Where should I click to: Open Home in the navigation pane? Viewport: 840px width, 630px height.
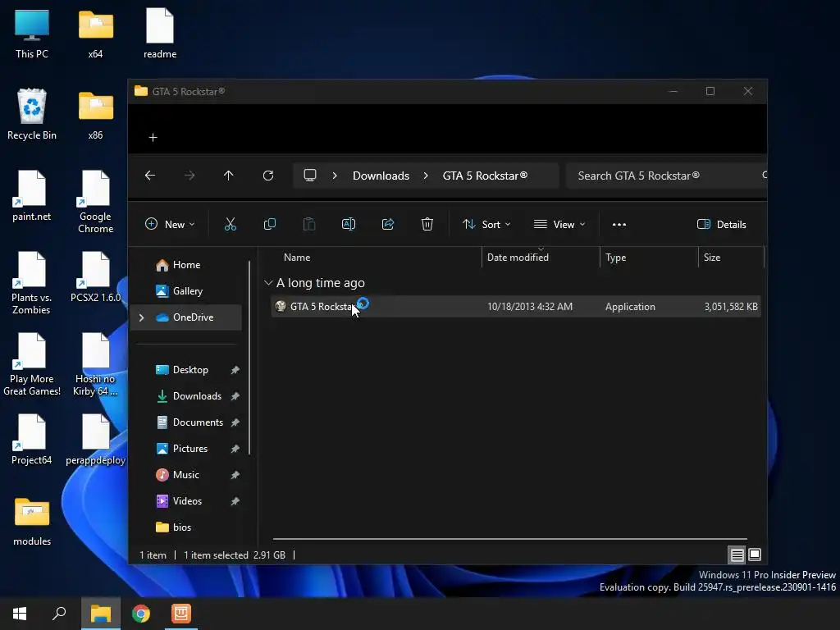[x=187, y=265]
